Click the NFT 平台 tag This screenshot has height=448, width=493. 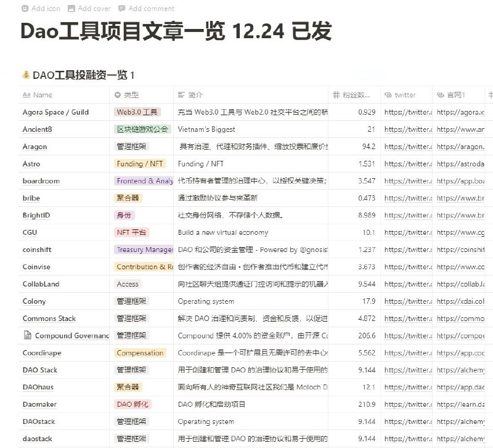(x=131, y=233)
